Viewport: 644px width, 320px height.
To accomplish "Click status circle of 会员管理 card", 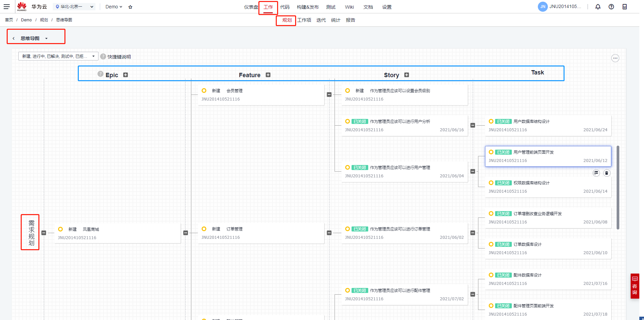I will (x=204, y=91).
